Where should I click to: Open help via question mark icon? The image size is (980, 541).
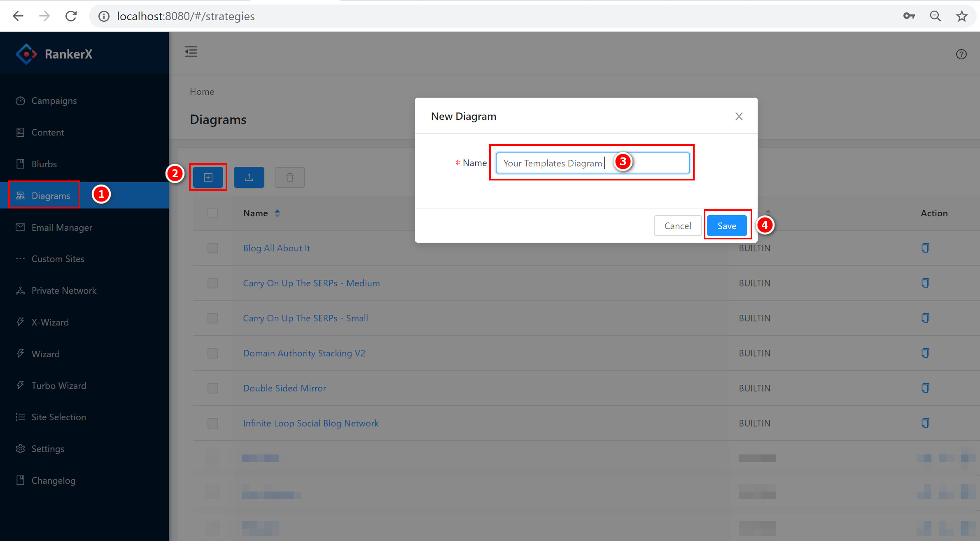pyautogui.click(x=961, y=54)
